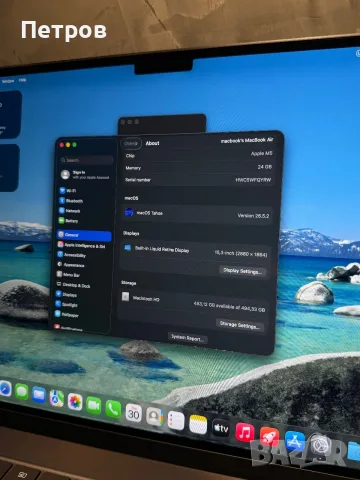Image resolution: width=360 pixels, height=480 pixels.
Task: Click the Display Settings button
Action: [x=243, y=271]
